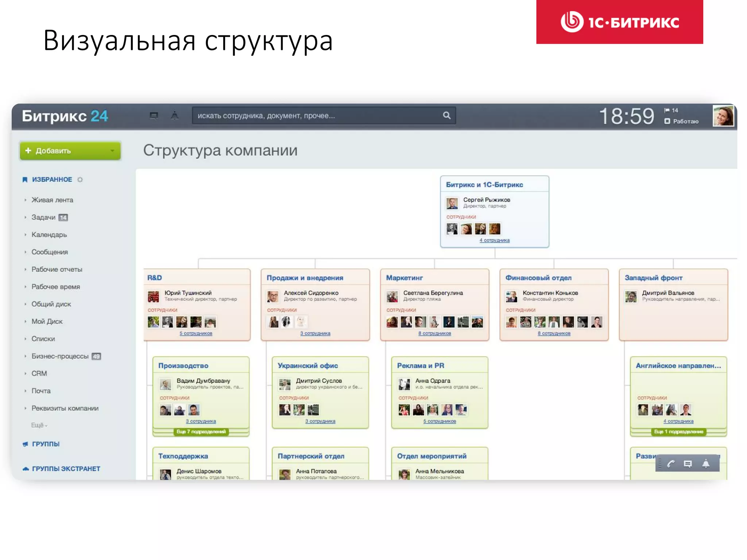Viewport: 747px width, 560px height.
Task: Open Производство department title
Action: (183, 366)
